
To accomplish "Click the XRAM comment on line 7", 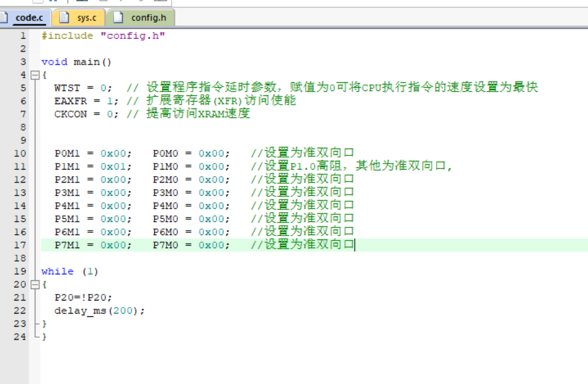I will pos(189,113).
